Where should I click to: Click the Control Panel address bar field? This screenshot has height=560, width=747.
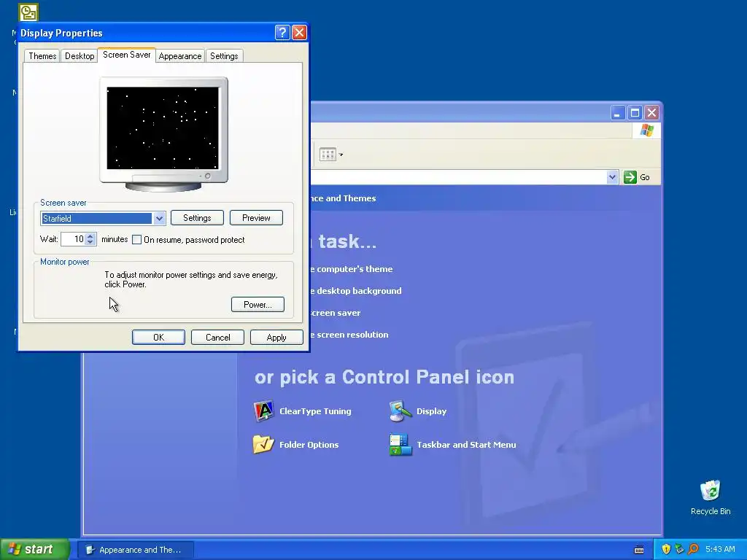[459, 177]
